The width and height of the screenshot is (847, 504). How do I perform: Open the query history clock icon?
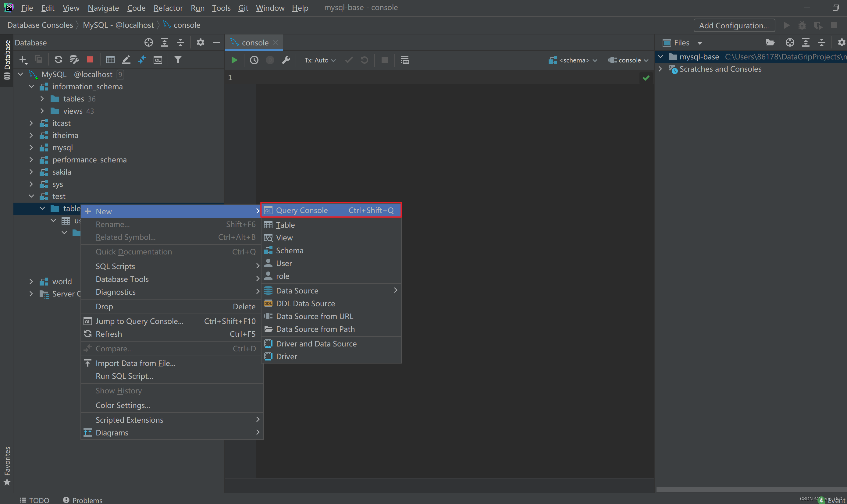[254, 60]
